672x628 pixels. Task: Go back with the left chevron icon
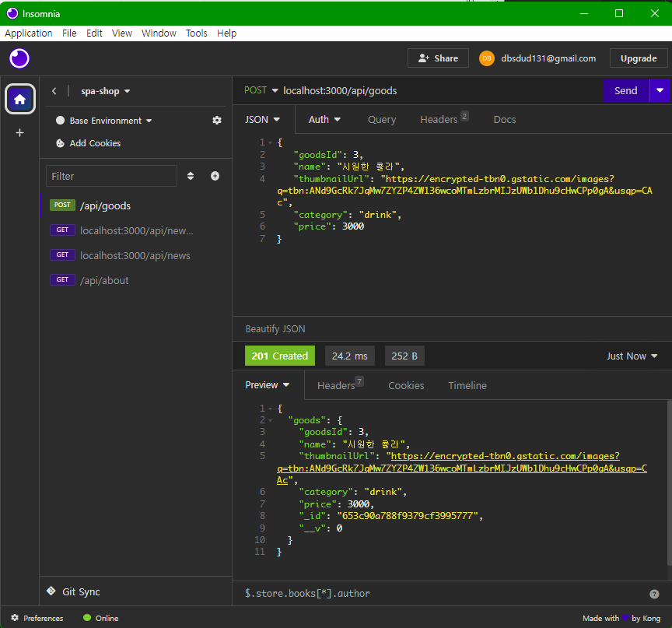[54, 91]
